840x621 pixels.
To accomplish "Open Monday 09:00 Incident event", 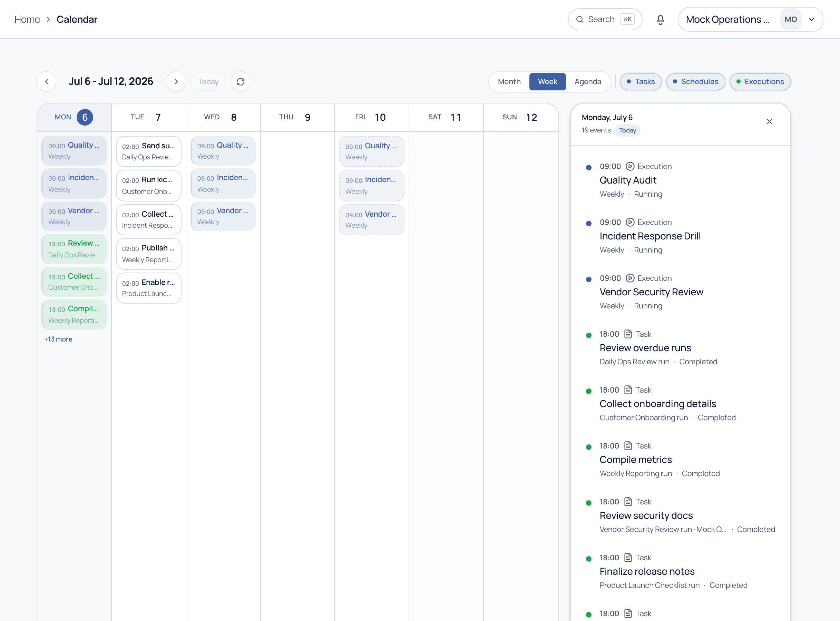I will click(74, 184).
